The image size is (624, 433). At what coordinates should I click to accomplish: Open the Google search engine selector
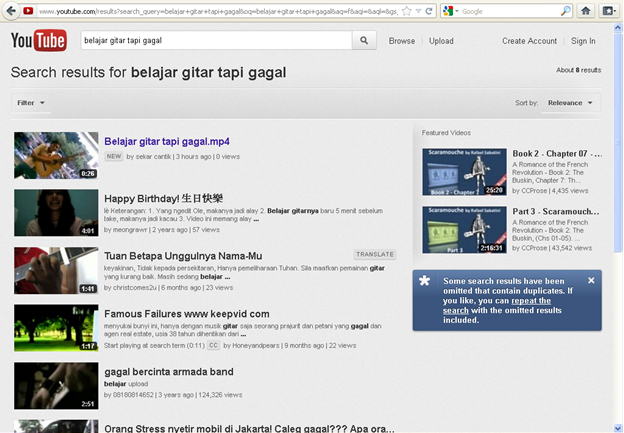click(450, 11)
